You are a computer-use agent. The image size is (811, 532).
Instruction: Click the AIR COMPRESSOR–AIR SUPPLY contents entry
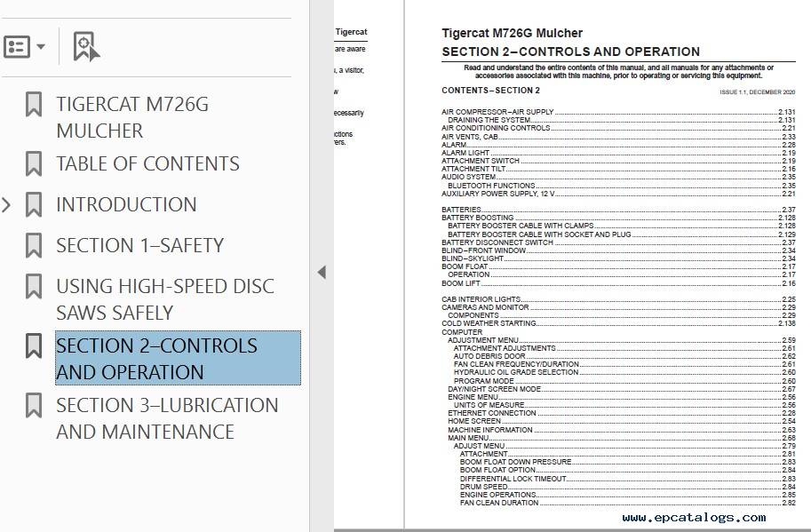point(618,112)
